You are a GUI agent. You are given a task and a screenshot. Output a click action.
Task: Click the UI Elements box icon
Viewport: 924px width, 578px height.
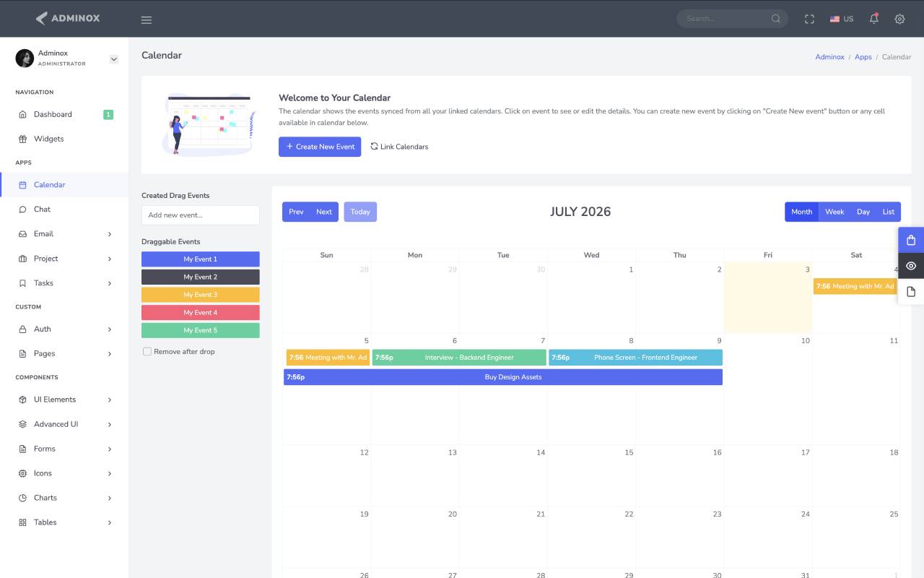(22, 400)
